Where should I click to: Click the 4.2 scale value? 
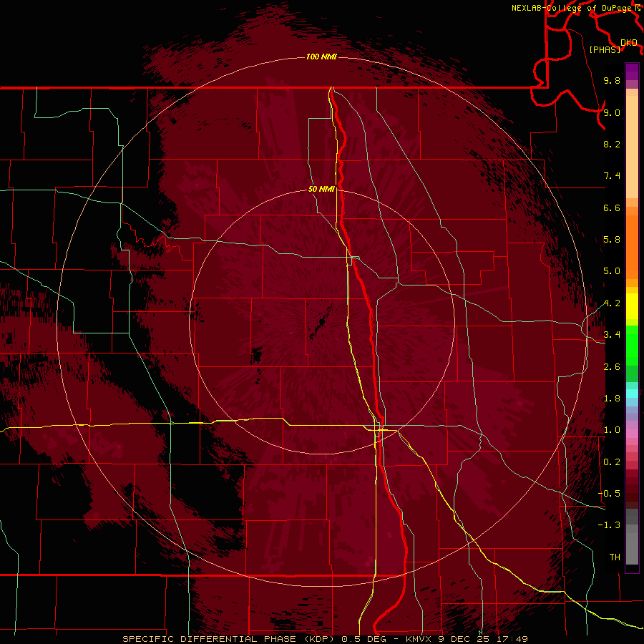tap(612, 303)
